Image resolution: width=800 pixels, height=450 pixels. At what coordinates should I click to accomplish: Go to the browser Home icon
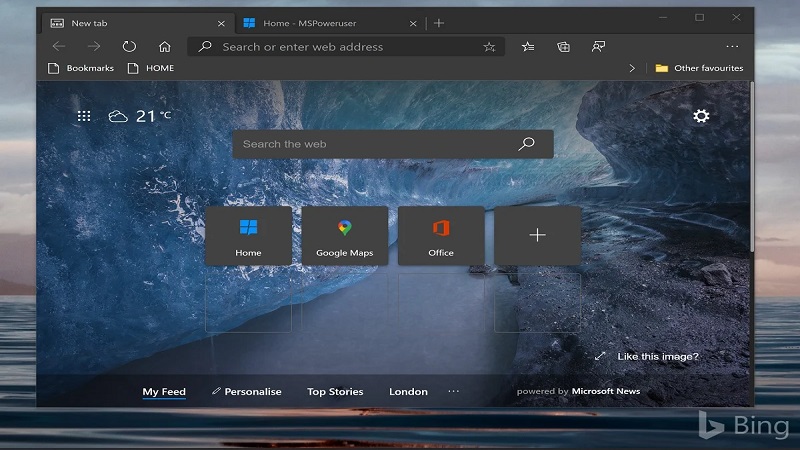pos(165,46)
